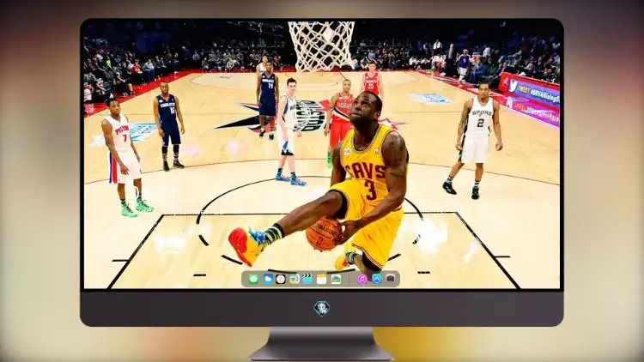Click the logo on the monitor chin
The width and height of the screenshot is (644, 362).
(322, 308)
